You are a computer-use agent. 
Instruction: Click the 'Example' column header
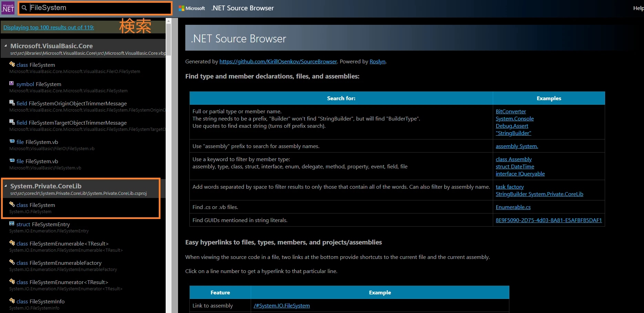point(380,292)
